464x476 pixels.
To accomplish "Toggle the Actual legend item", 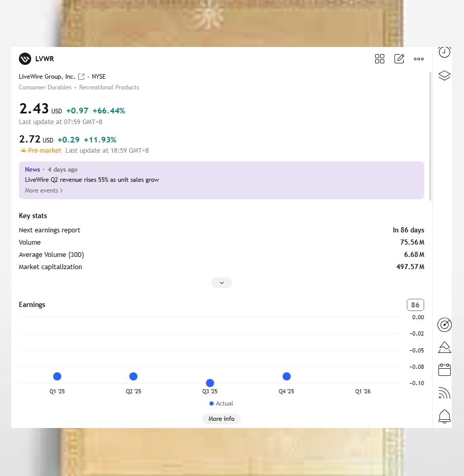I will point(221,403).
